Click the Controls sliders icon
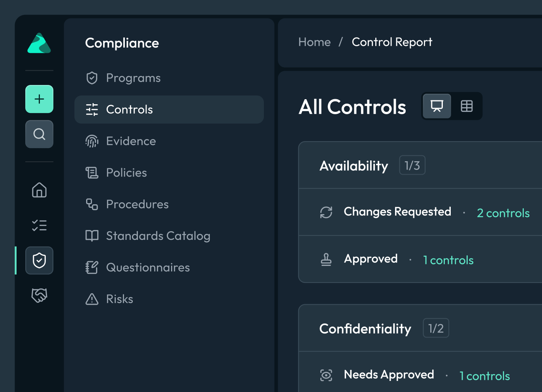The height and width of the screenshot is (392, 542). [92, 109]
